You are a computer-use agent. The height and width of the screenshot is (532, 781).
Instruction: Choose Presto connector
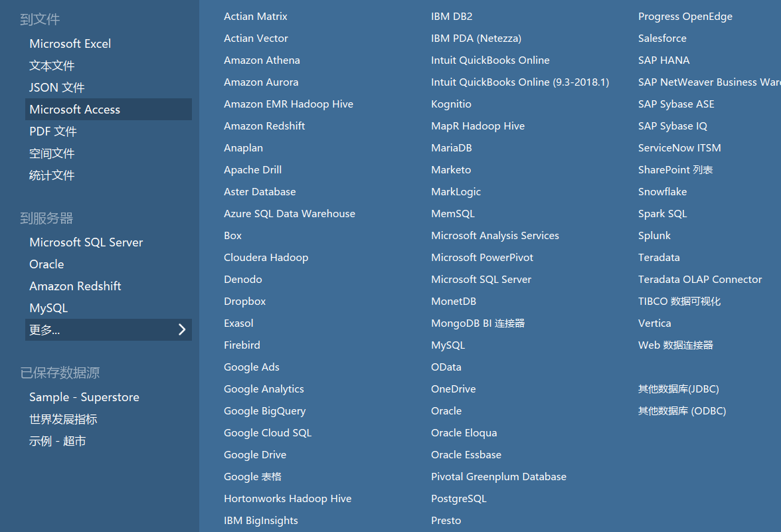point(446,521)
